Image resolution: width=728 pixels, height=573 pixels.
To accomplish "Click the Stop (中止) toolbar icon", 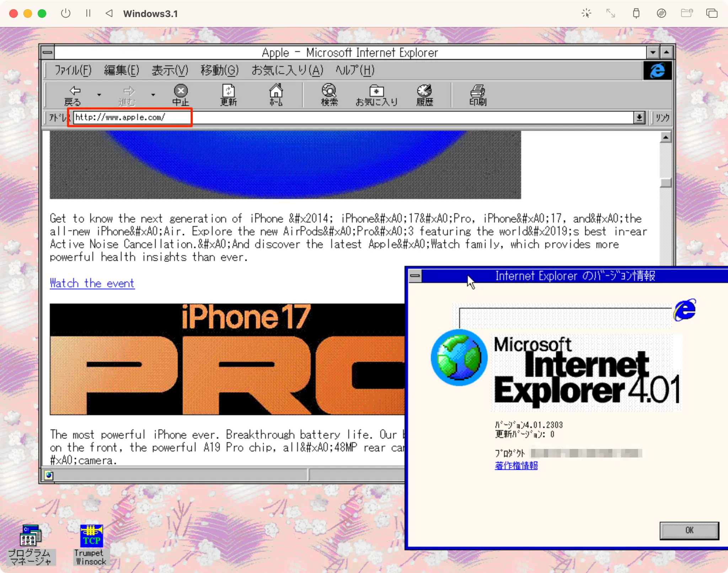I will (x=181, y=95).
